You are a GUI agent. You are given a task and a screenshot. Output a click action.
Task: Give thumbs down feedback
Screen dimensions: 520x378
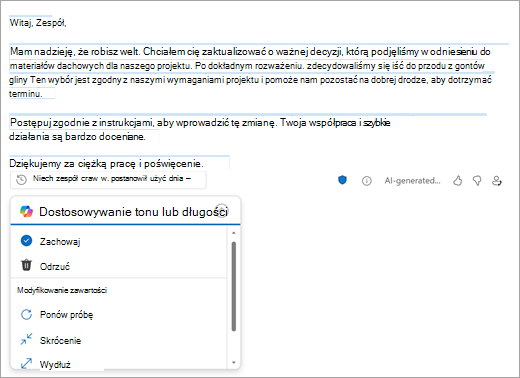coord(477,181)
